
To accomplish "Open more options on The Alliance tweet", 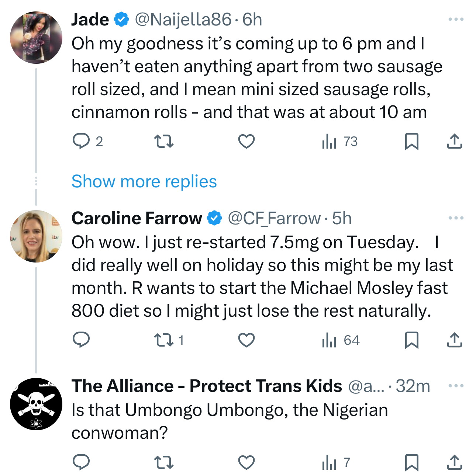I will pos(456,386).
